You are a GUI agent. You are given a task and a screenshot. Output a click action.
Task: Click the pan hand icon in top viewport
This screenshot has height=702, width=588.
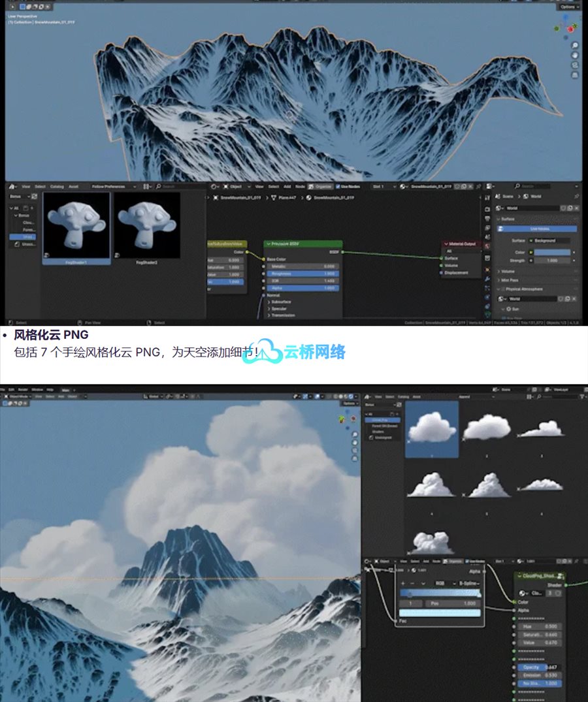pos(574,56)
